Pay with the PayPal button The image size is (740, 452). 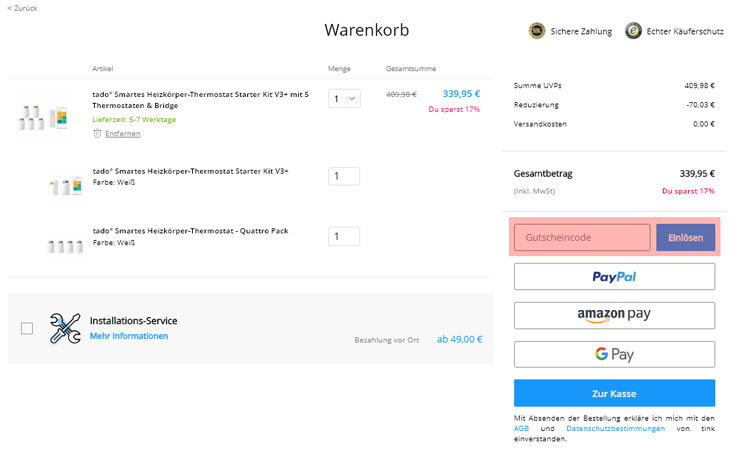click(x=614, y=276)
